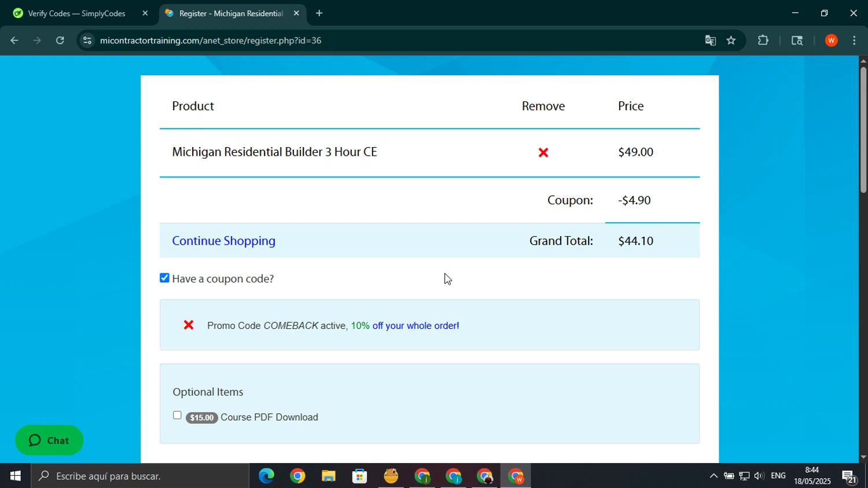Click the Windows taskbar search box
This screenshot has width=868, height=488.
[x=141, y=476]
